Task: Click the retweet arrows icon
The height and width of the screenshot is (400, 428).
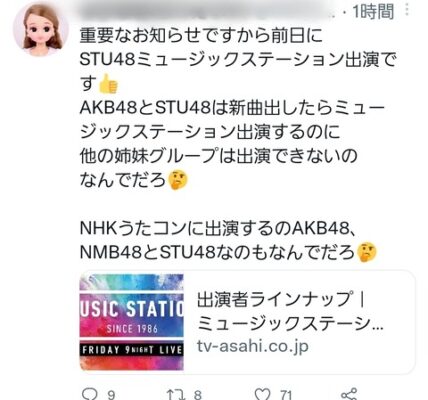Action: [x=175, y=395]
